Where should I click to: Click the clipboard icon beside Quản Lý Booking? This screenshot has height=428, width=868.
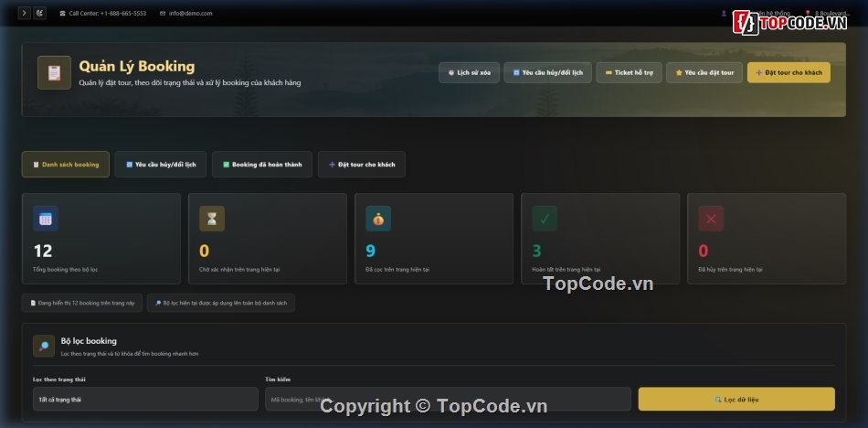[x=54, y=72]
